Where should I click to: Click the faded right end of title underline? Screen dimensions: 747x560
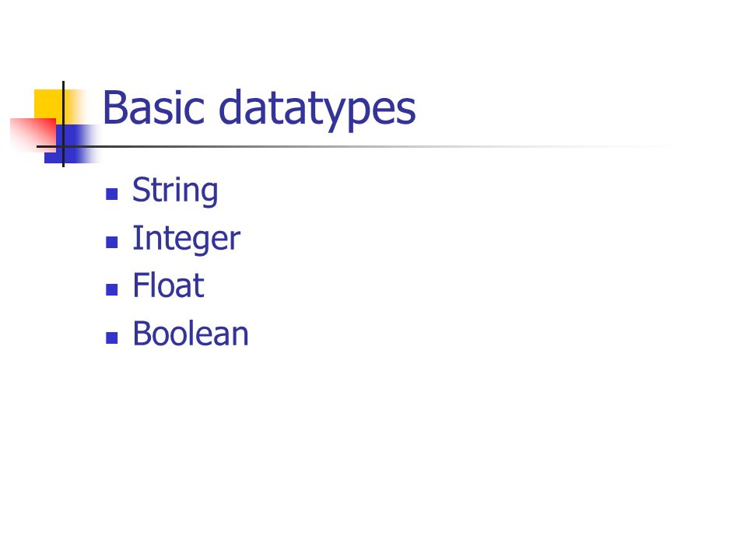tap(658, 147)
